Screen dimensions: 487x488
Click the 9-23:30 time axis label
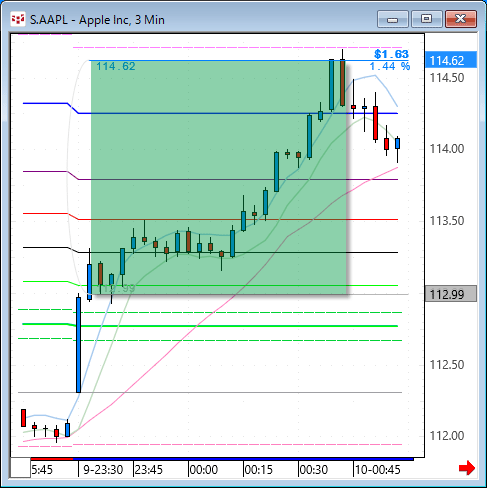pyautogui.click(x=103, y=470)
